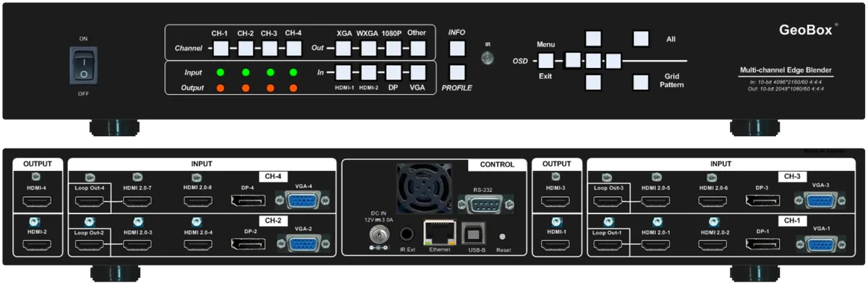Choose the WXGA output resolution button

point(368,49)
